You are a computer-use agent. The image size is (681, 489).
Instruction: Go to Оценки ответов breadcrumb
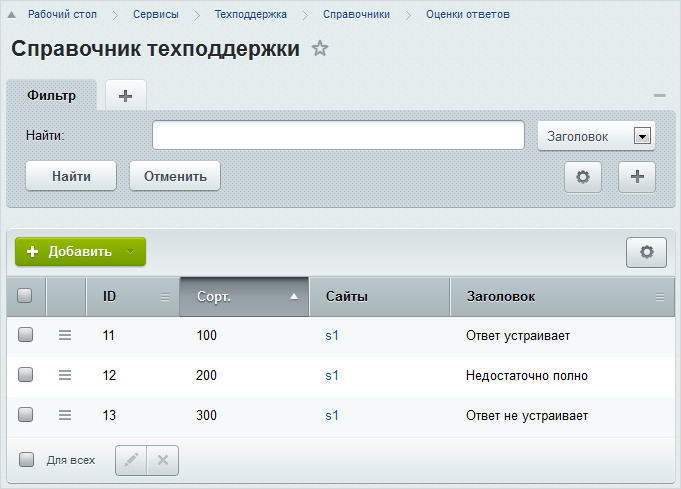point(468,14)
